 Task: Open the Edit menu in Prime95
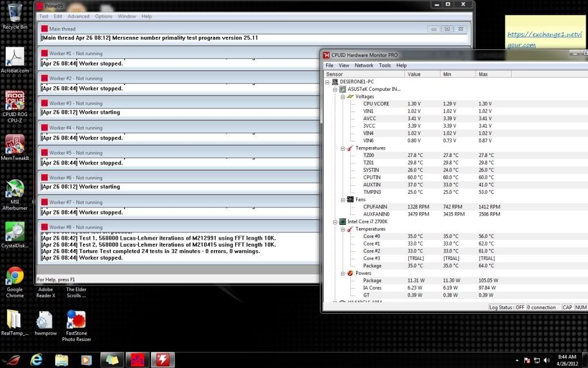pyautogui.click(x=58, y=16)
